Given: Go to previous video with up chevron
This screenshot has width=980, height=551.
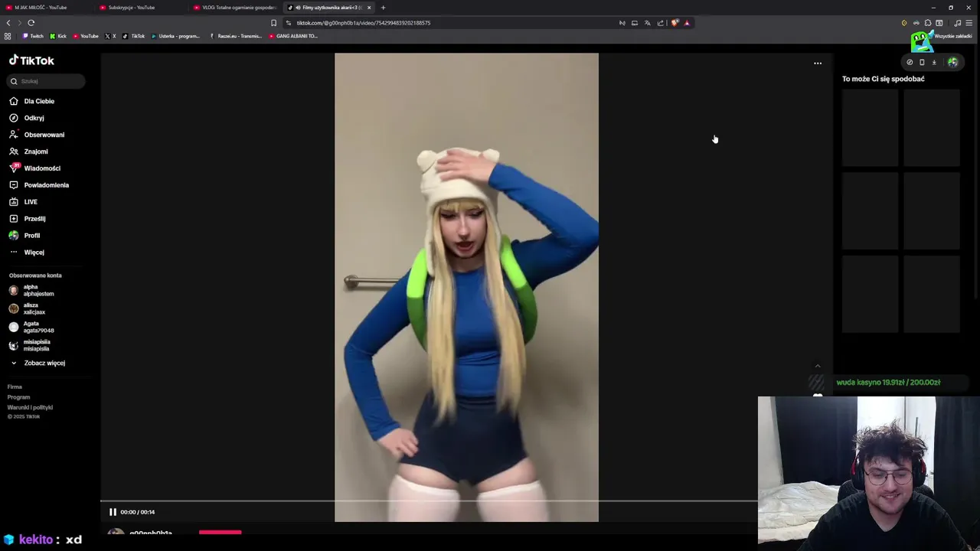Looking at the screenshot, I should [818, 367].
